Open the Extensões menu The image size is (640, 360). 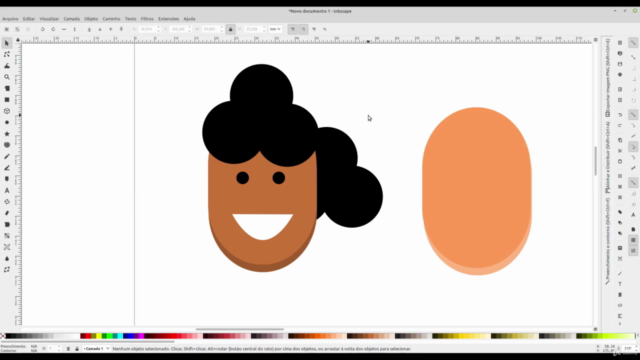(x=169, y=19)
